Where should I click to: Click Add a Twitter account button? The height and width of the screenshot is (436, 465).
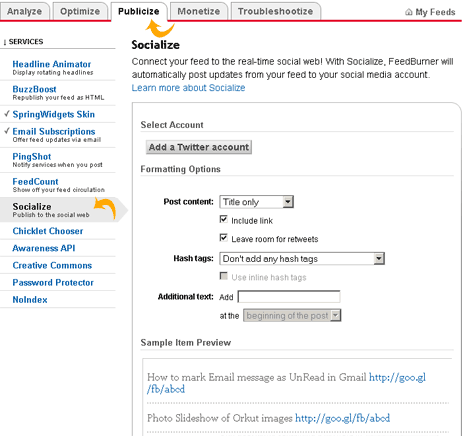[199, 147]
